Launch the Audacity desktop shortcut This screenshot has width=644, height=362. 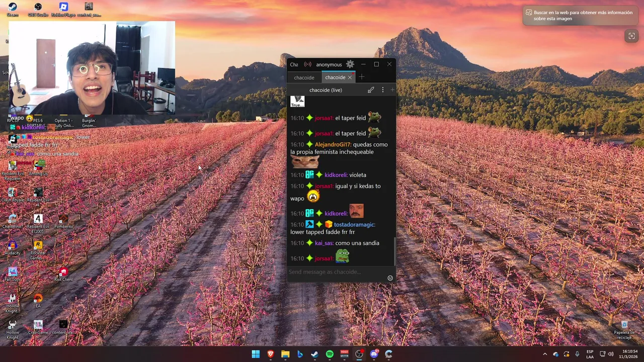(x=13, y=248)
